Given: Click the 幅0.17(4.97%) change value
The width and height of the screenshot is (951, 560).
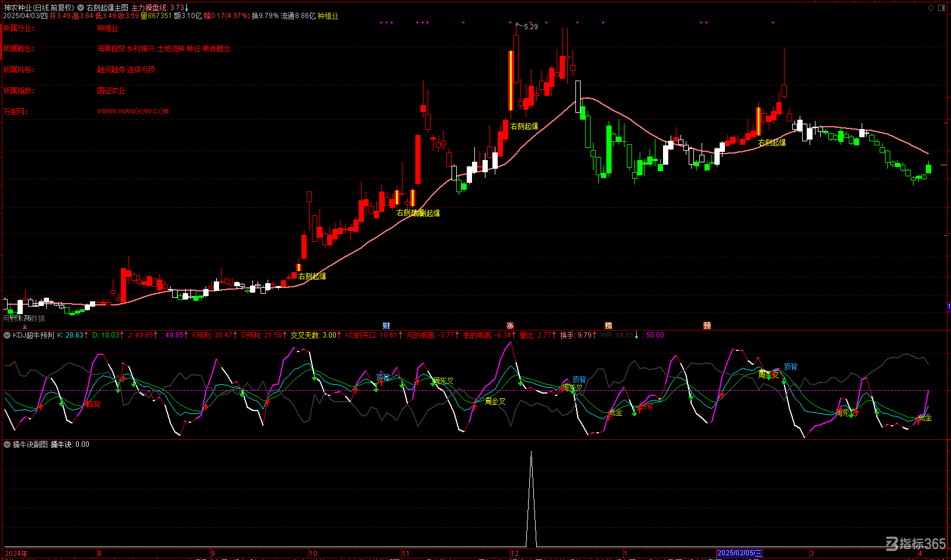Looking at the screenshot, I should 226,16.
